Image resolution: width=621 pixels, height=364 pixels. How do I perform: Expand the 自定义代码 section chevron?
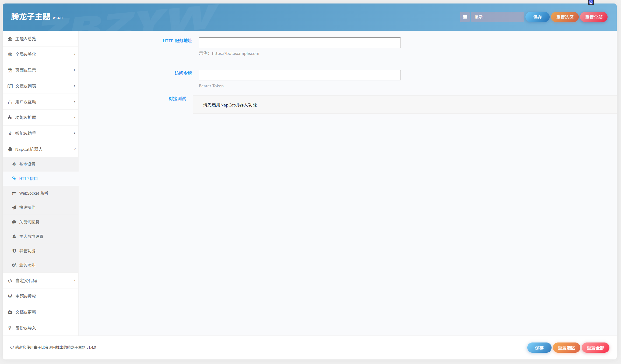coord(75,281)
